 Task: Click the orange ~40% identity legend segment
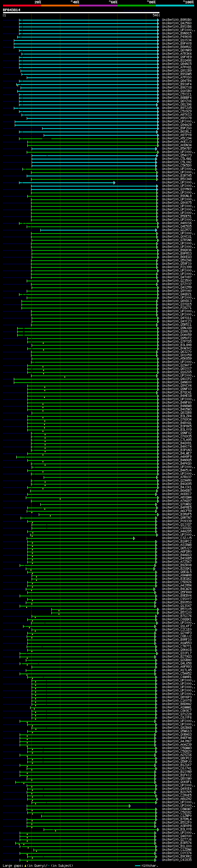click(x=60, y=6)
